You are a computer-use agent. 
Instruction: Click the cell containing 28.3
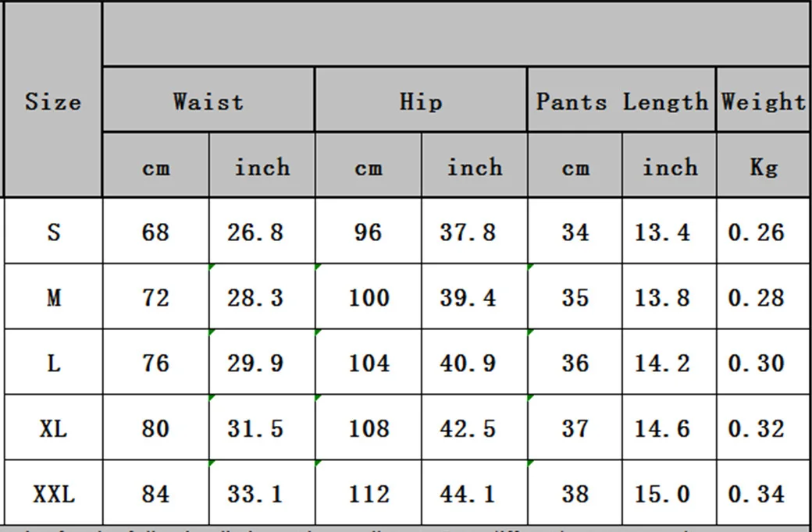[262, 296]
